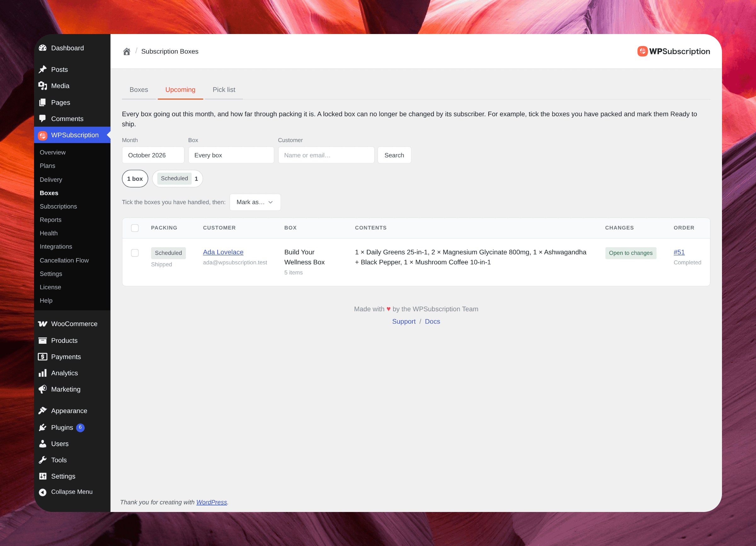Click the Open to changes badge
Image resolution: width=756 pixels, height=546 pixels.
click(x=631, y=253)
